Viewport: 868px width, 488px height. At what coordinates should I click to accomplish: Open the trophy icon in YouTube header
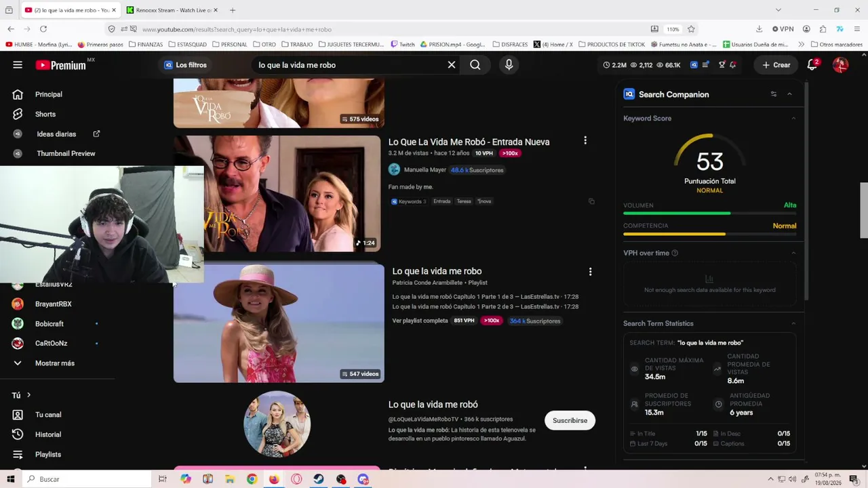[x=722, y=65]
